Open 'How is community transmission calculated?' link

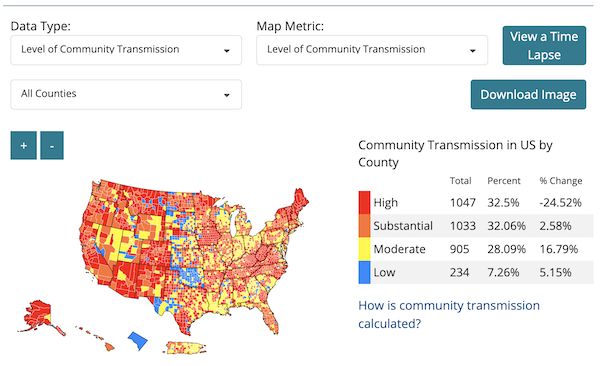pyautogui.click(x=449, y=314)
